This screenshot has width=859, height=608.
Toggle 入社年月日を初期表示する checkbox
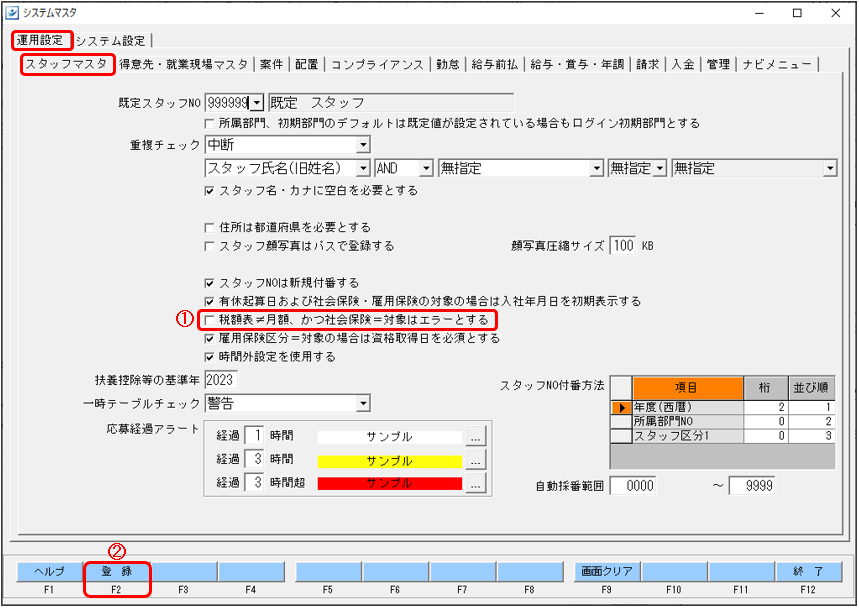point(209,302)
